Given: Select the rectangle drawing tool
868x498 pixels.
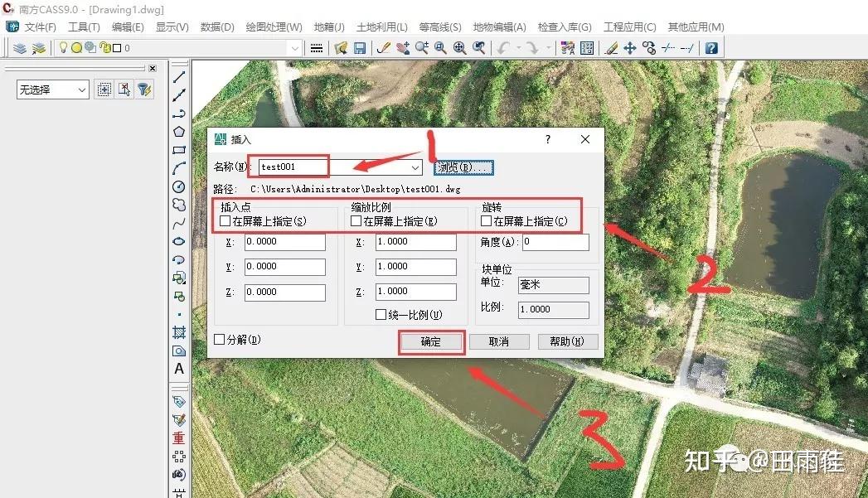Looking at the screenshot, I should click(179, 150).
